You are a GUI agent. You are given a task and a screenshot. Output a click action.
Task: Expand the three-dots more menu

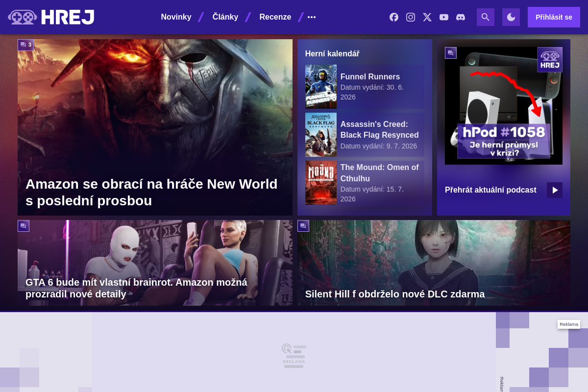coord(312,17)
